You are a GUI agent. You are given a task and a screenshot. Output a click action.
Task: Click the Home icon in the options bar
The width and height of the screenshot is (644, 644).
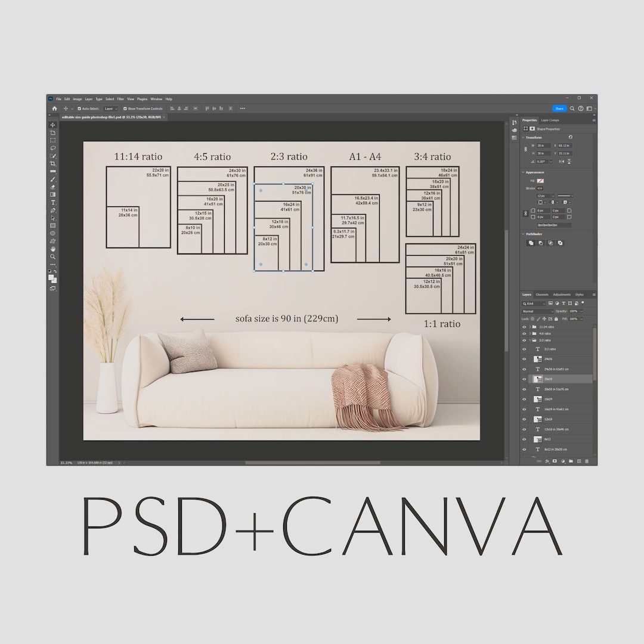(x=55, y=108)
